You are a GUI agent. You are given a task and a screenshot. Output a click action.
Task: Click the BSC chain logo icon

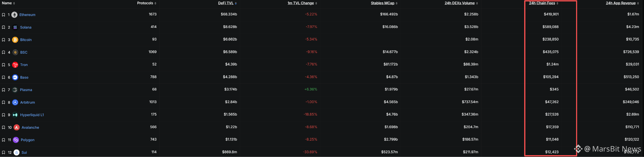[x=15, y=52]
